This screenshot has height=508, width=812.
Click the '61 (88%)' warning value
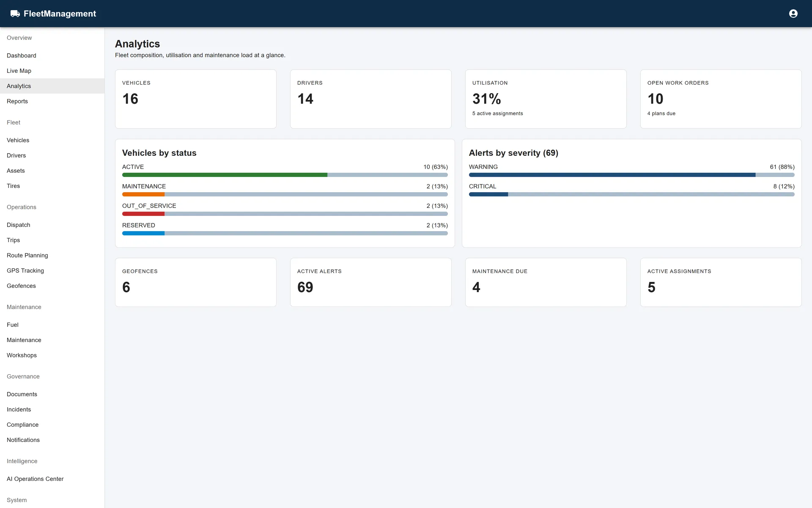click(x=782, y=167)
